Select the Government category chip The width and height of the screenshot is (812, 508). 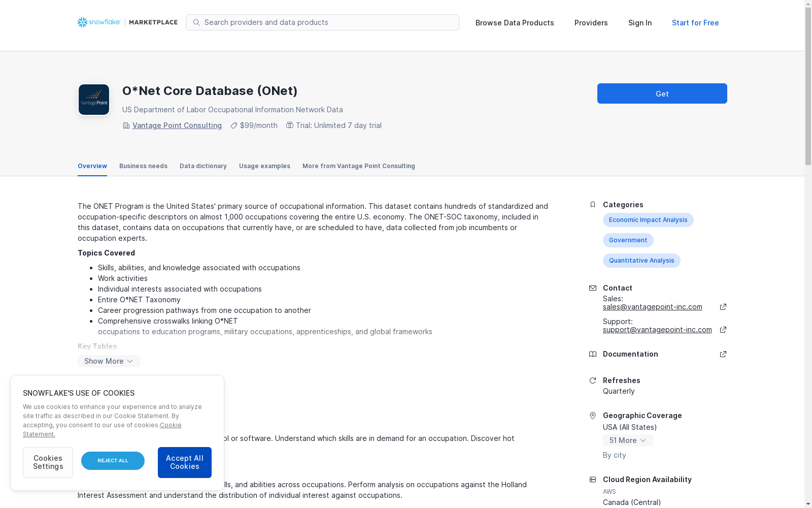pyautogui.click(x=628, y=240)
